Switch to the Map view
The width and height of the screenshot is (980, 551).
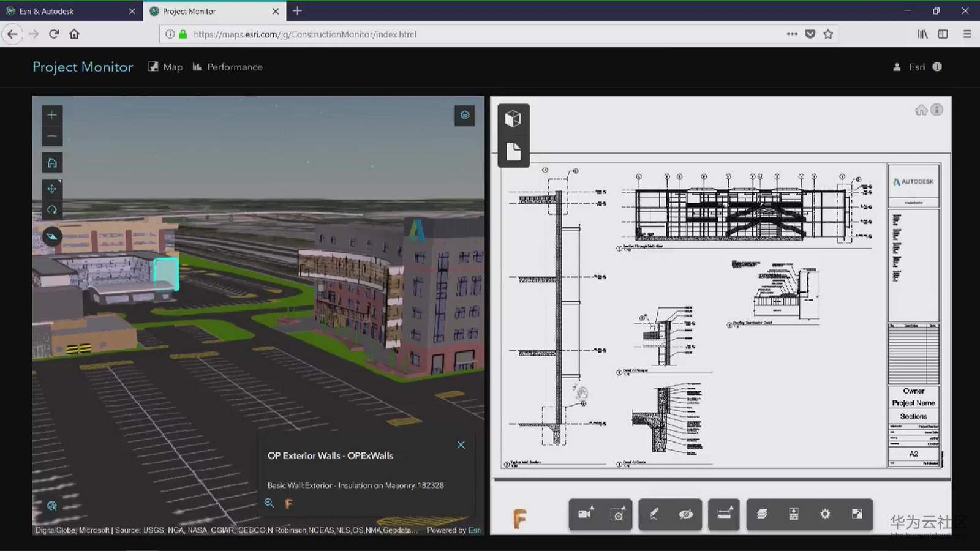point(165,67)
